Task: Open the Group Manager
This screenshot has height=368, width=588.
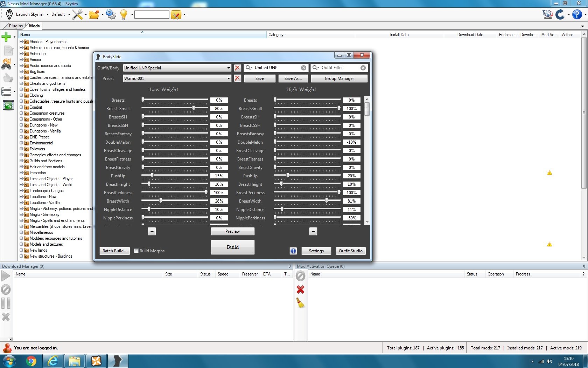Action: click(339, 79)
